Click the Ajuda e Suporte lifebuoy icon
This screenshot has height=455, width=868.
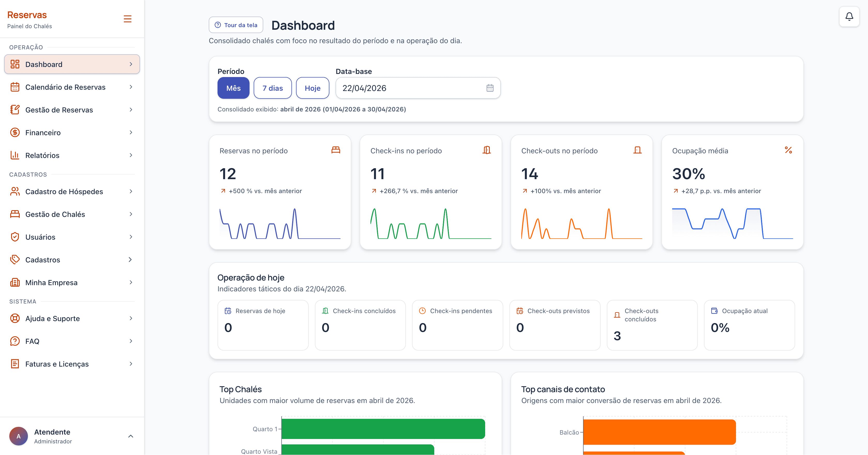click(15, 318)
